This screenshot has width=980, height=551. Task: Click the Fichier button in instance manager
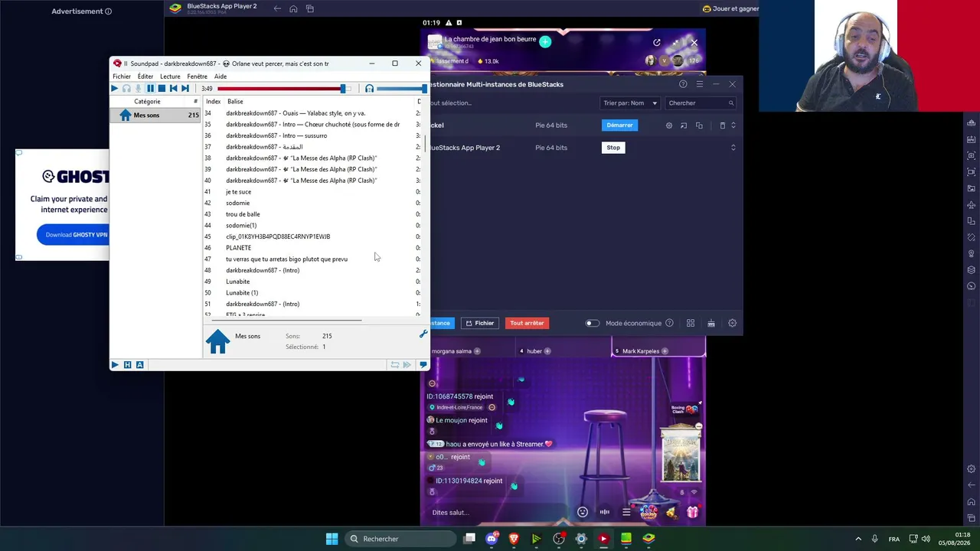tap(480, 323)
